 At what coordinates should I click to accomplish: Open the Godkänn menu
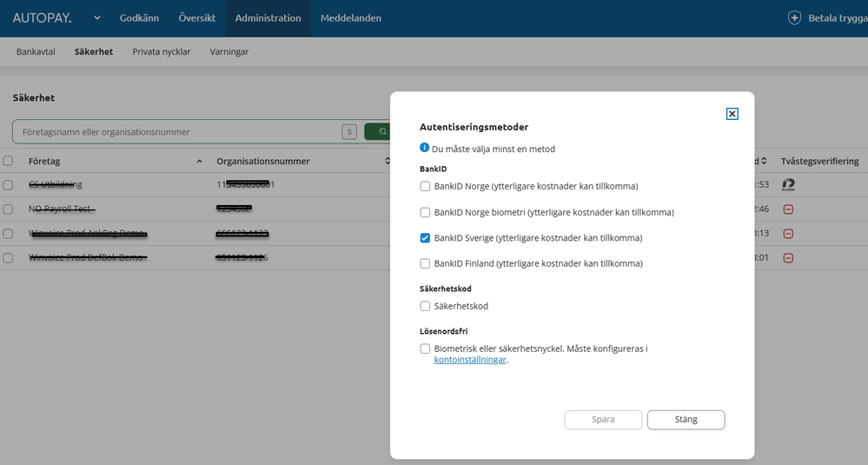pyautogui.click(x=139, y=17)
